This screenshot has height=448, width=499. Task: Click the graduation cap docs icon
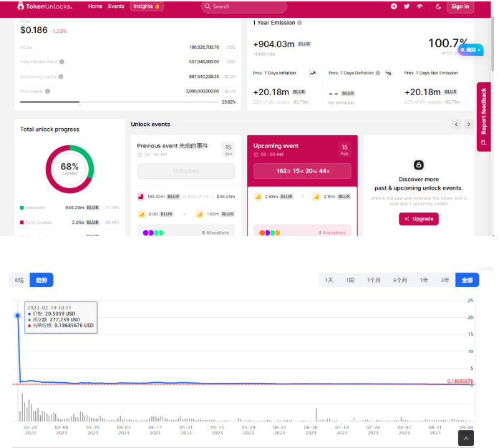pos(420,6)
